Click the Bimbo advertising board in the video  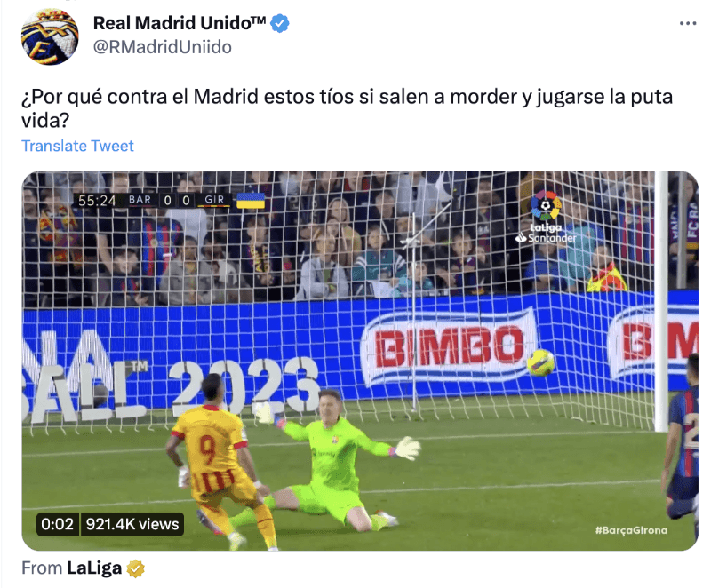[449, 346]
